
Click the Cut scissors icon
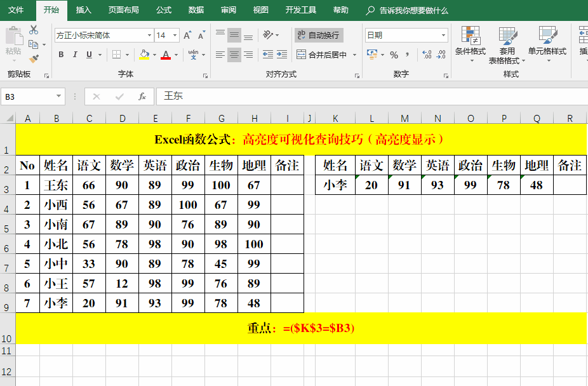[x=33, y=30]
